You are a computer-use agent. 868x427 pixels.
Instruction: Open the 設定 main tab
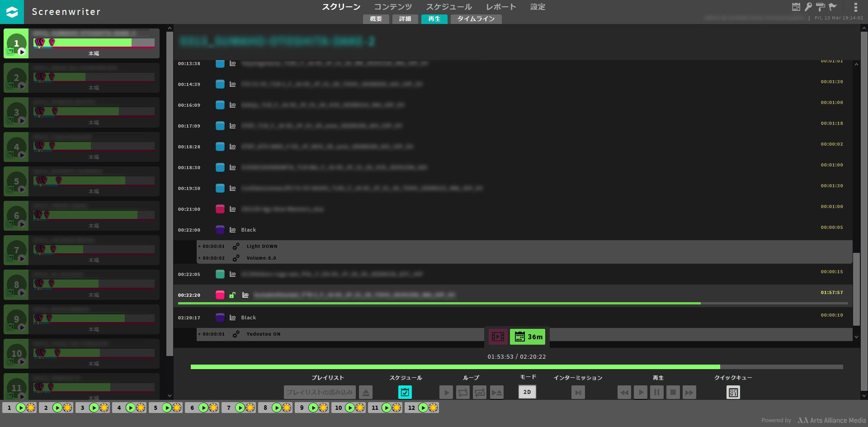(x=538, y=7)
